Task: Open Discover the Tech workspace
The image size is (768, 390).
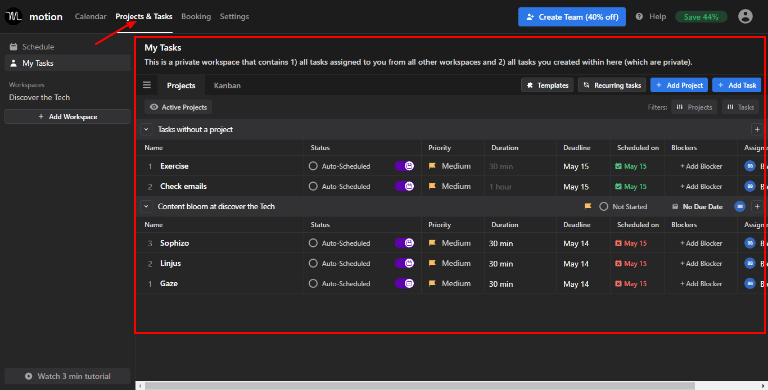Action: click(40, 97)
